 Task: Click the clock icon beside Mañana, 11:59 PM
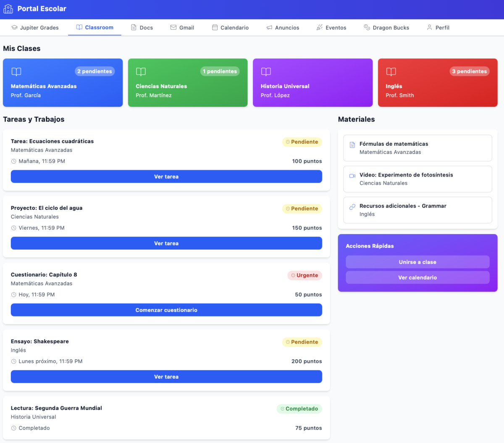tap(14, 161)
